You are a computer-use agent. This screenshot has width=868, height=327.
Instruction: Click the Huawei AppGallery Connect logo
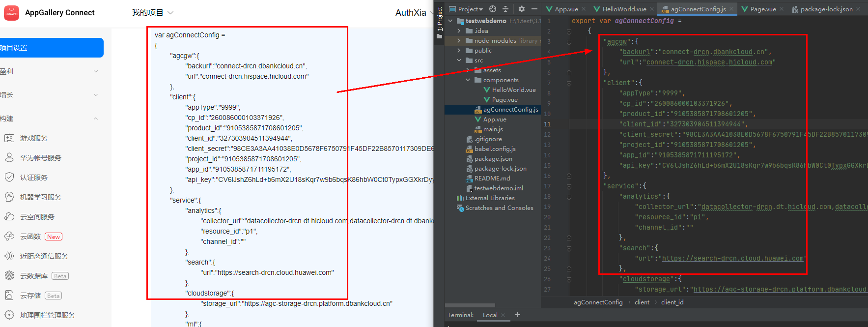11,13
